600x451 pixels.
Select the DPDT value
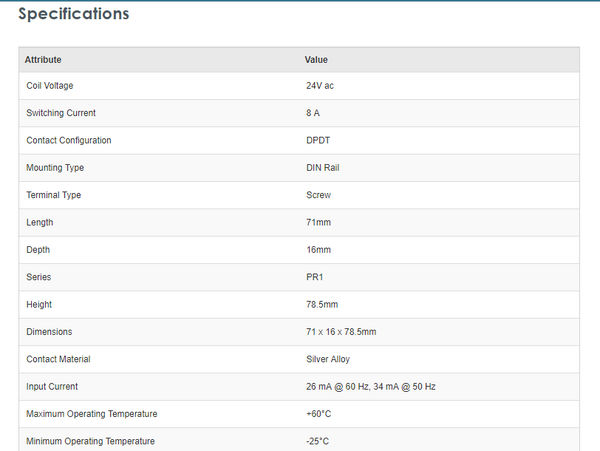pyautogui.click(x=318, y=140)
